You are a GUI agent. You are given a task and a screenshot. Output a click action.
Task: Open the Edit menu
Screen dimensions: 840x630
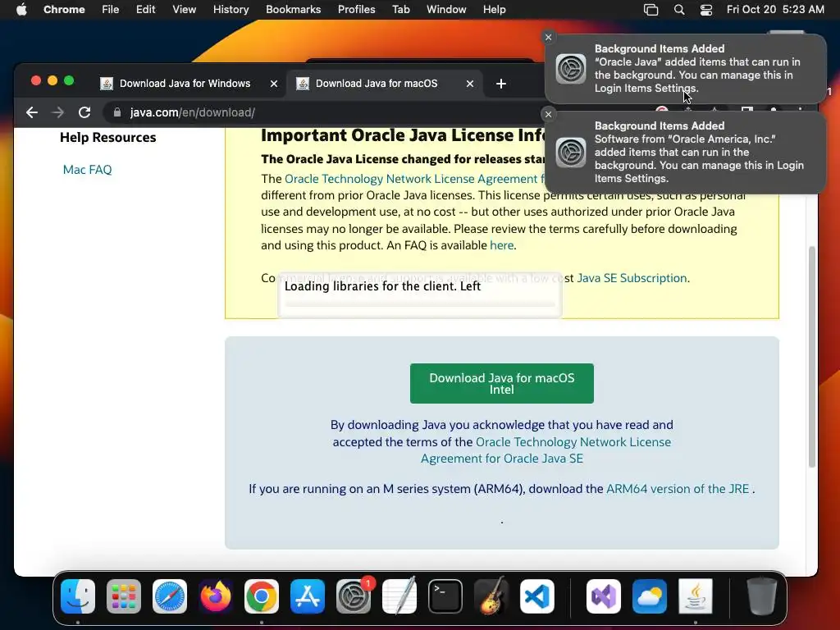(145, 10)
